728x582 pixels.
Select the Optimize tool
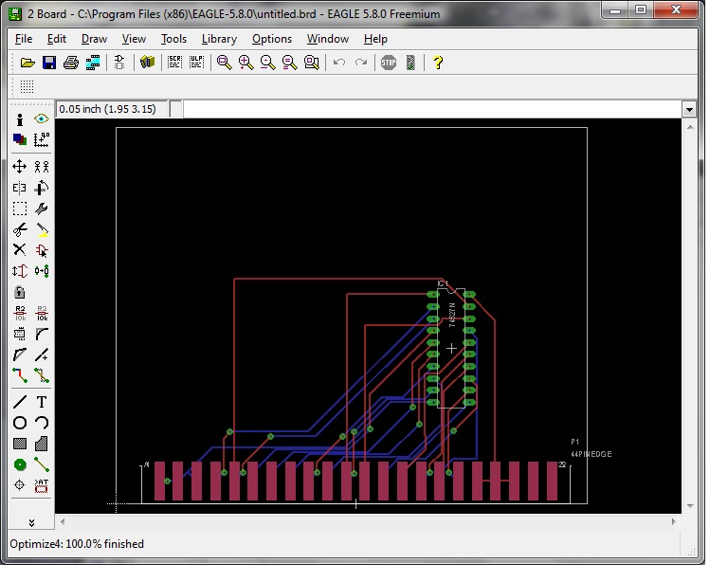pos(42,355)
